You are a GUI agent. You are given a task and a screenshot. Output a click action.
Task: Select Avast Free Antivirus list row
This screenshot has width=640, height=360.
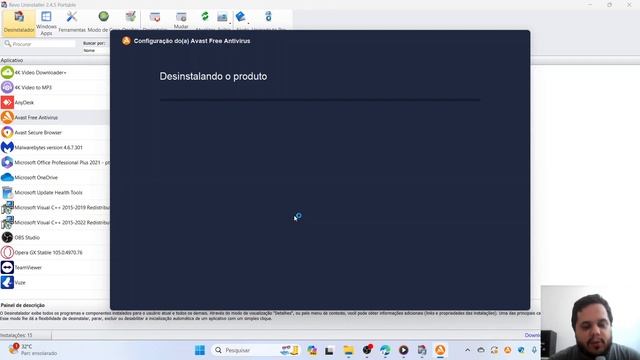point(55,118)
